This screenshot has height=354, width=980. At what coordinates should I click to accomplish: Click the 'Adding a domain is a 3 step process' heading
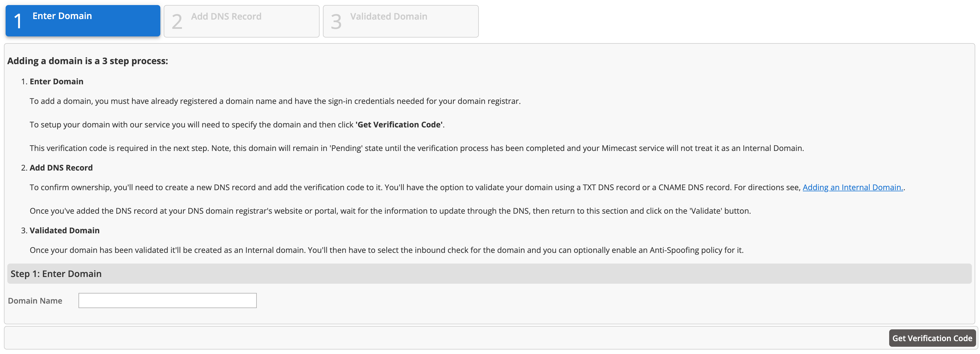coord(87,61)
